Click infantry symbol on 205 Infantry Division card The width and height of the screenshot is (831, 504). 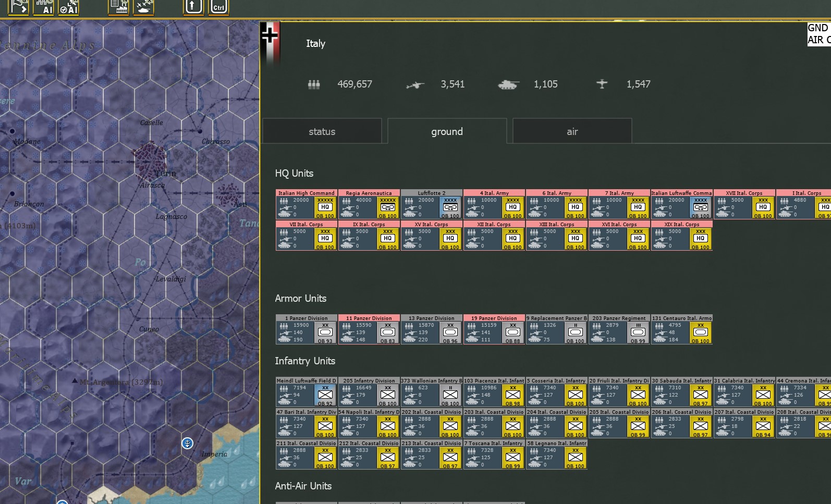pyautogui.click(x=388, y=395)
